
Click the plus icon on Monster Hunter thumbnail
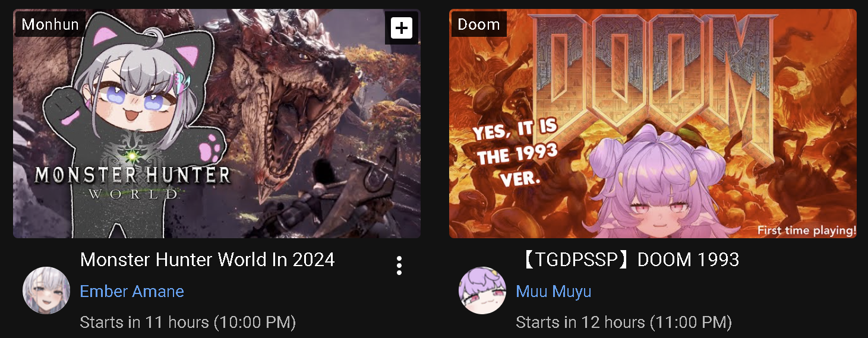pyautogui.click(x=402, y=27)
